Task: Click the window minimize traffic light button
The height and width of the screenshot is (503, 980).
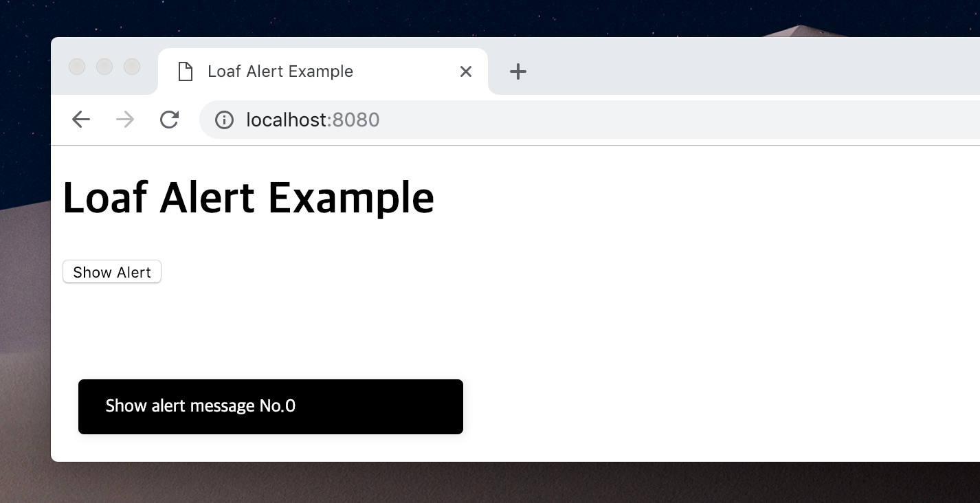Action: (x=104, y=67)
